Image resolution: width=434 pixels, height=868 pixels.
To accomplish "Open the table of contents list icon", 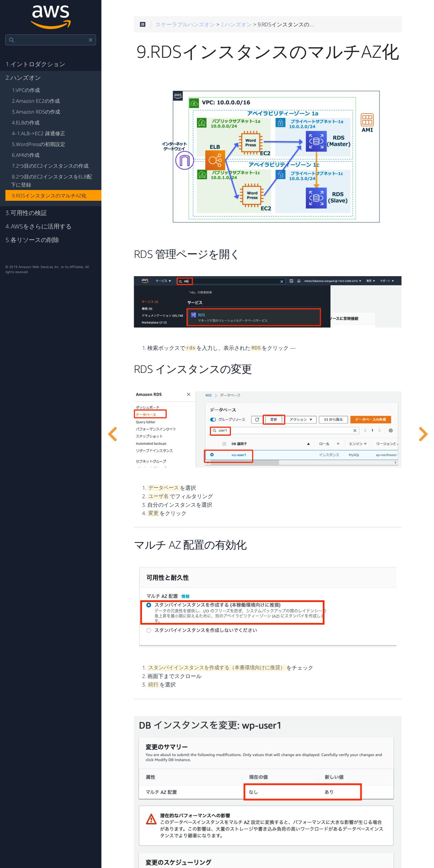I will point(143,24).
